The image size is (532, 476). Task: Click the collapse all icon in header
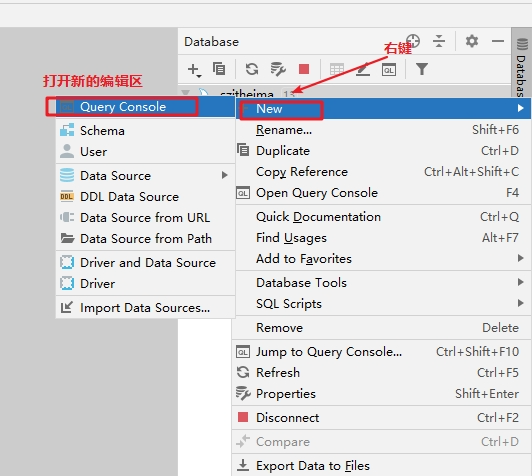[x=439, y=41]
